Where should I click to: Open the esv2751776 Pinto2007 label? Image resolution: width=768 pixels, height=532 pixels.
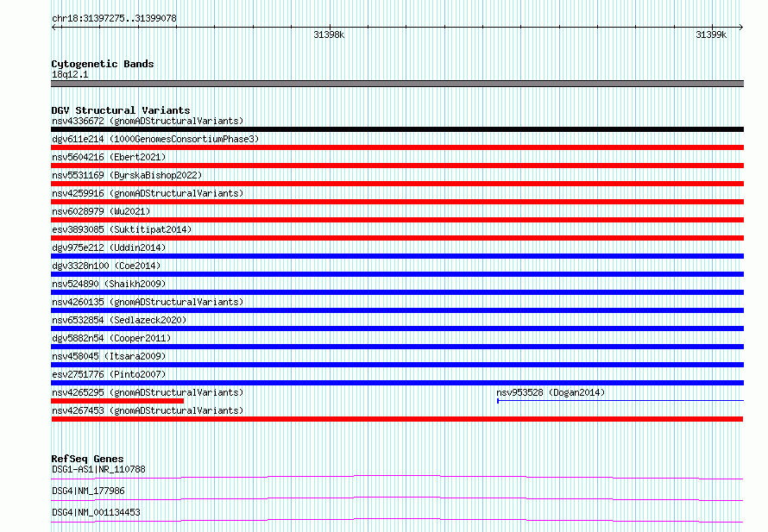[x=109, y=374]
